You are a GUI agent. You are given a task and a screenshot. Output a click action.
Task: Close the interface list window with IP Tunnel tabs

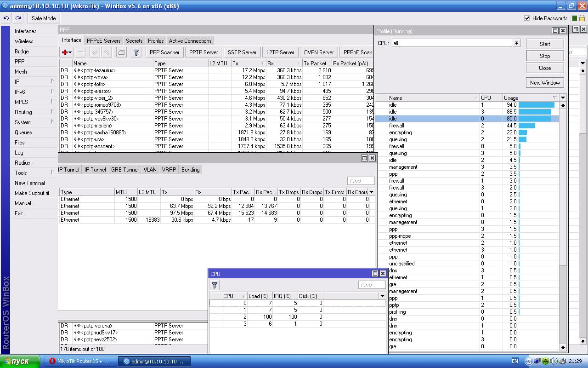tap(372, 158)
